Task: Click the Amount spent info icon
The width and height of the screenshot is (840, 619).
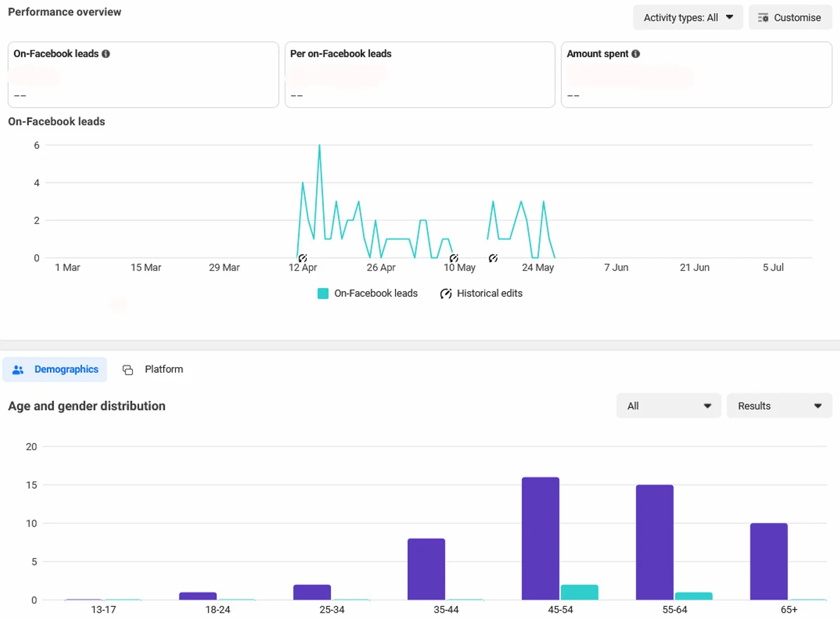Action: pos(636,54)
